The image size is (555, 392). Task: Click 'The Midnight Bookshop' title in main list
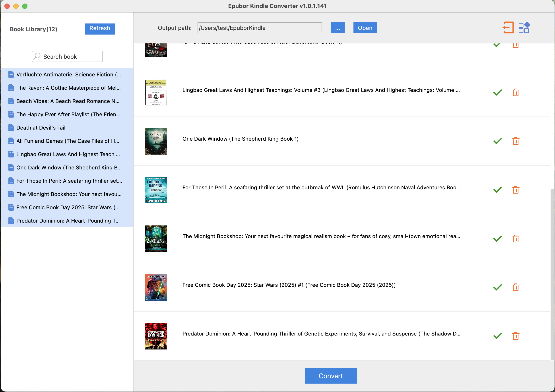[x=321, y=236]
